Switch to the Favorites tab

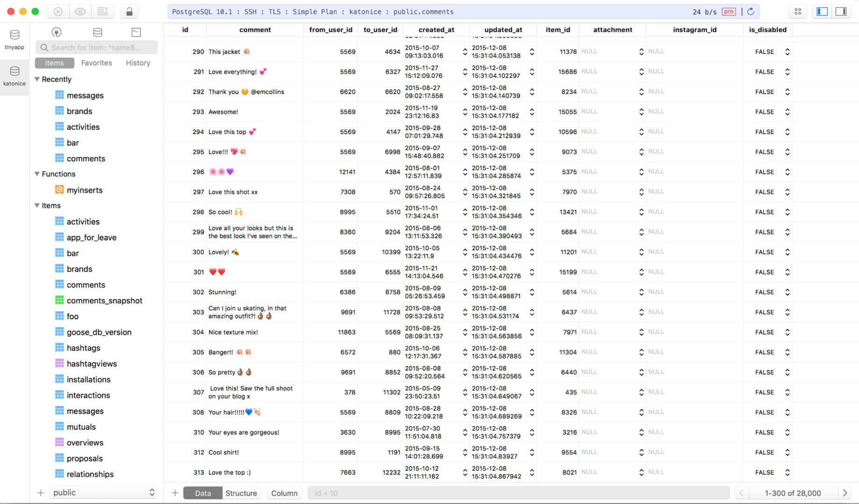[96, 63]
